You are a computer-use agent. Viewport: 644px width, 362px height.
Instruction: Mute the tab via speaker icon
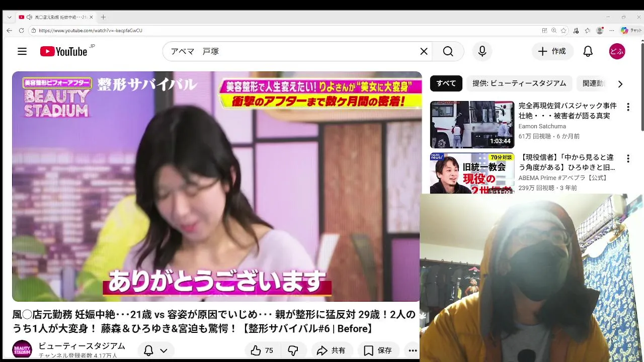tap(29, 17)
